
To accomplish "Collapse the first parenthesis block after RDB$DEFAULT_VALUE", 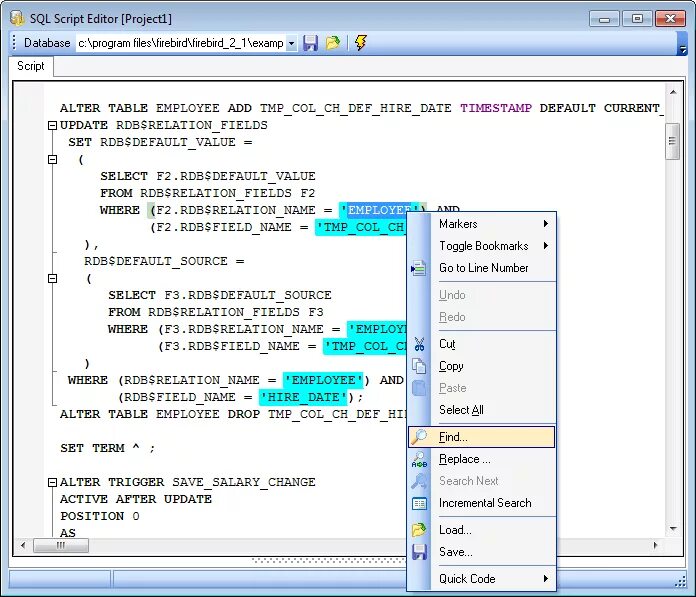I will click(52, 159).
